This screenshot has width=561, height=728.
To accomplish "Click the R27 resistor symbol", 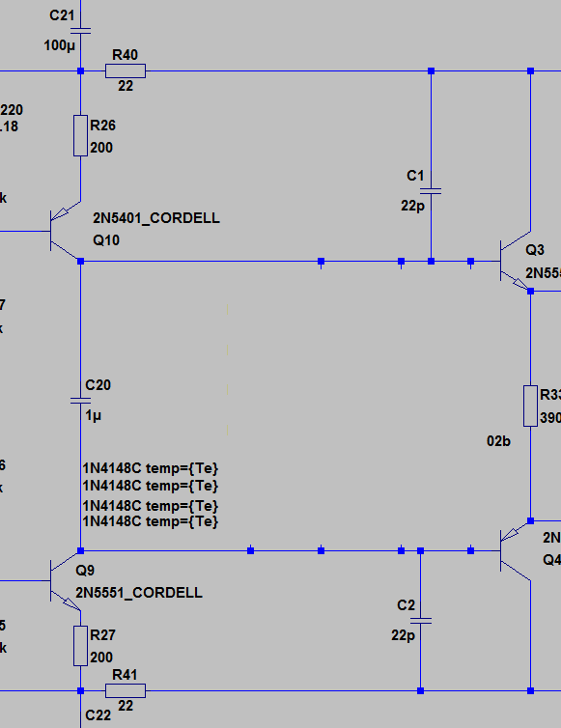I will (x=80, y=646).
